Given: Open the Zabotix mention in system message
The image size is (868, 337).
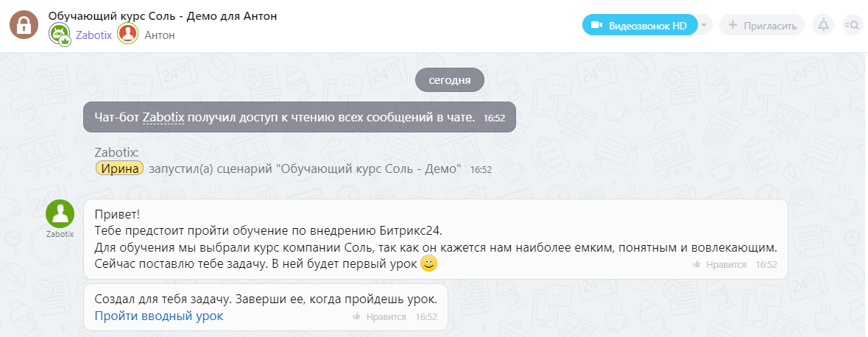Looking at the screenshot, I should click(x=163, y=116).
